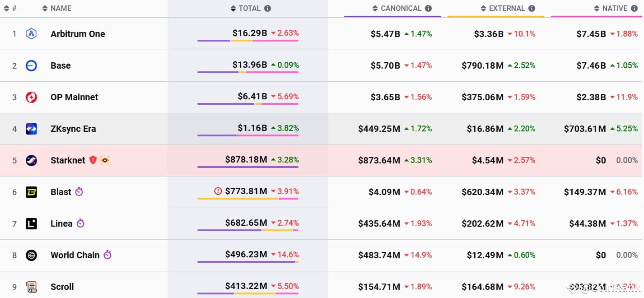Click the red shield warning icon beside Starknet
The image size is (644, 298).
[x=93, y=160]
